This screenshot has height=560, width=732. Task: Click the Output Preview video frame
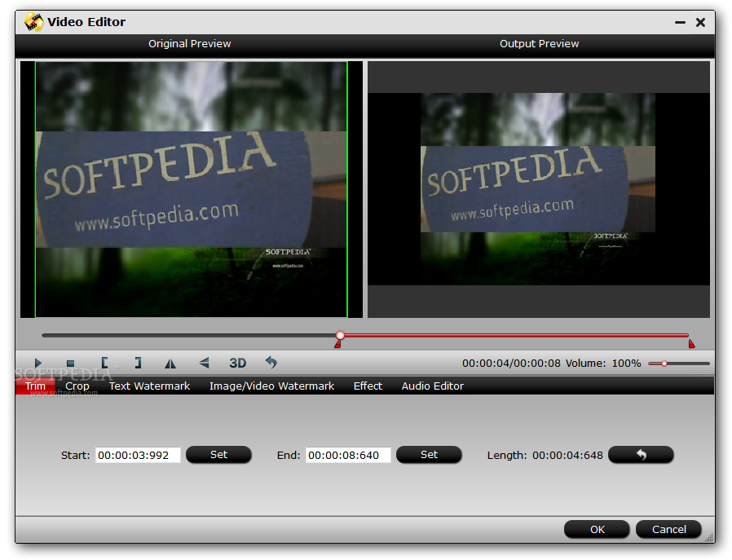[x=539, y=189]
